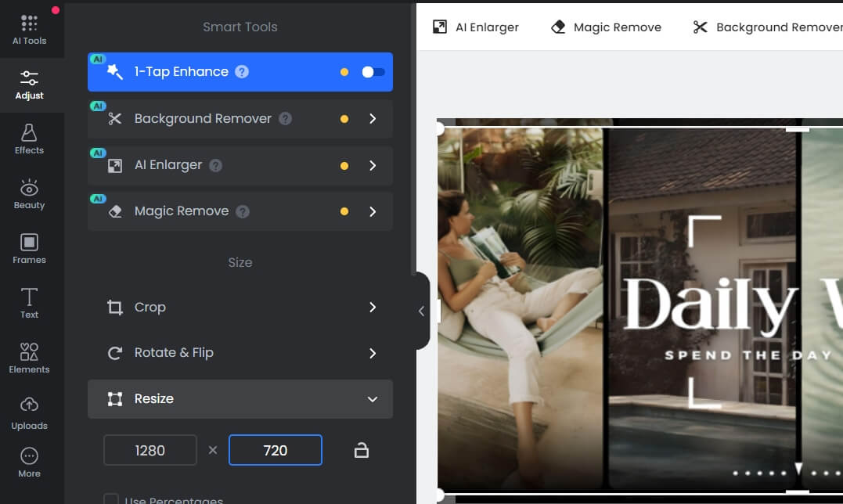Click AI Enlarger in top toolbar
This screenshot has height=504, width=843.
coord(476,27)
